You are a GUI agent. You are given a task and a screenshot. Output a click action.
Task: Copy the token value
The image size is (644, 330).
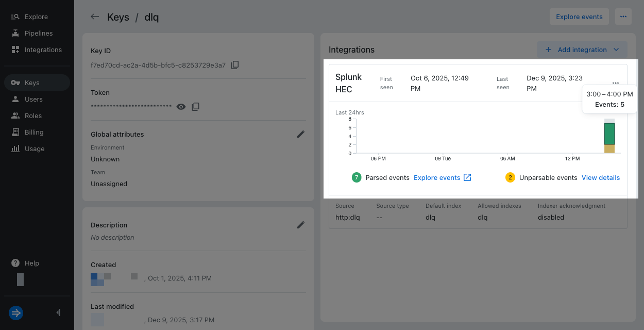[196, 107]
